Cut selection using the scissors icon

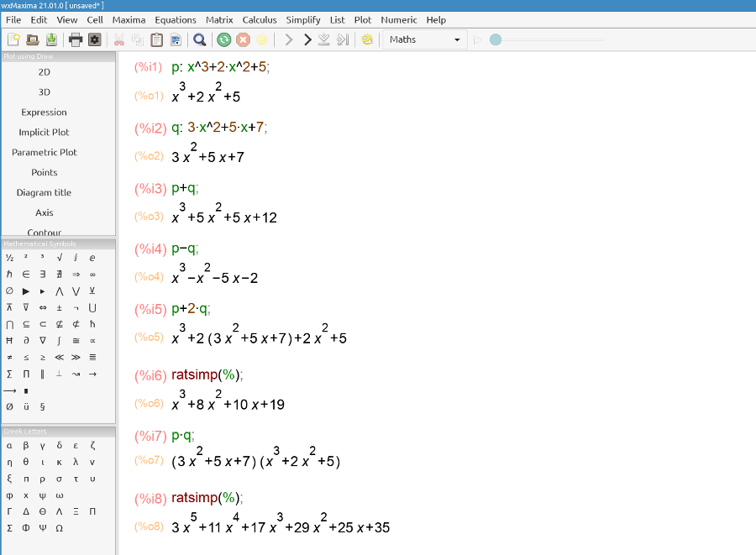[x=120, y=39]
